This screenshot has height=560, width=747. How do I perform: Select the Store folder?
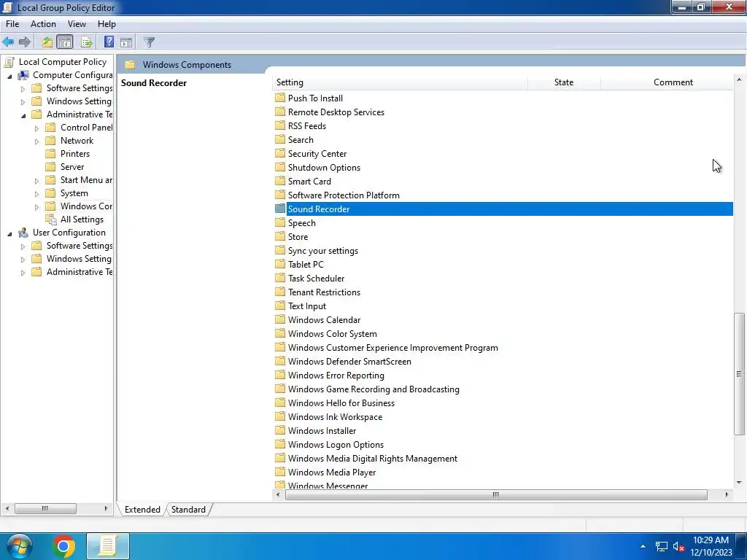[x=298, y=237]
